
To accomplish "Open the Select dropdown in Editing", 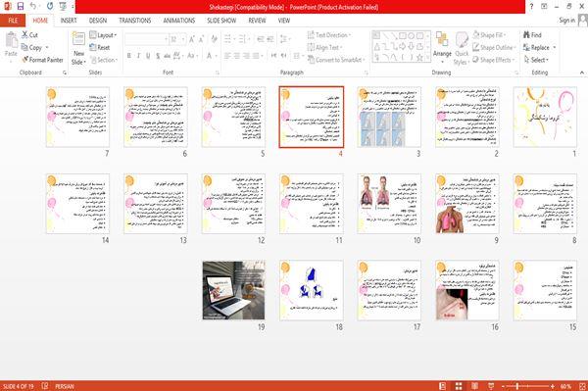I will coord(536,60).
